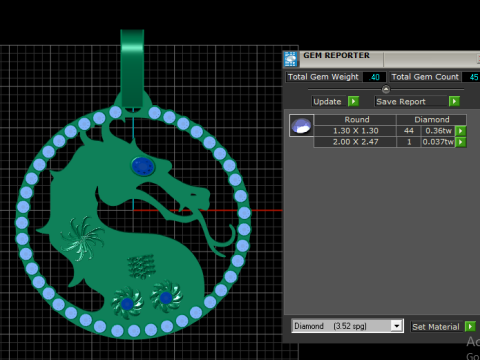
Task: Click the Diamond column header
Action: (x=431, y=119)
